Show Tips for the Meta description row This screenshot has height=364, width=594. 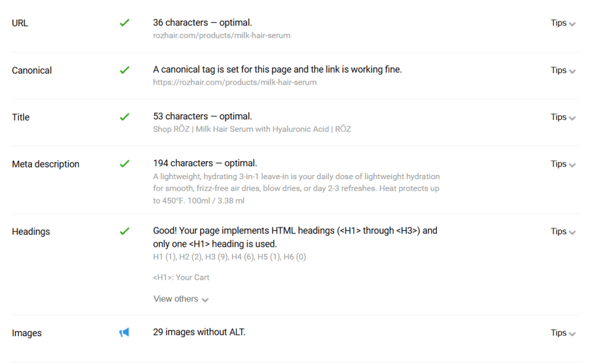coord(563,164)
